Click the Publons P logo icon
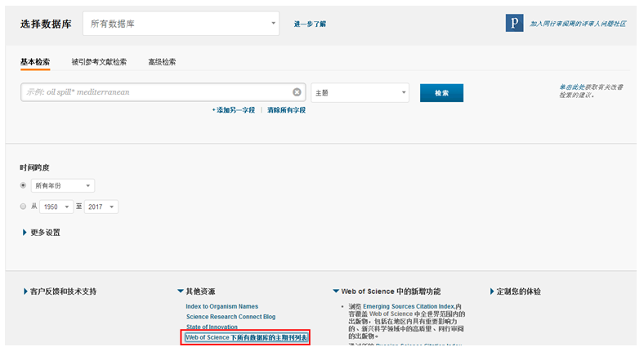The image size is (644, 347). [514, 23]
